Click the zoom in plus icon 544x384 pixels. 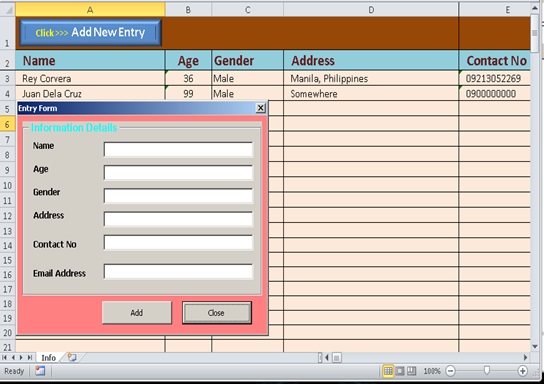pyautogui.click(x=522, y=371)
